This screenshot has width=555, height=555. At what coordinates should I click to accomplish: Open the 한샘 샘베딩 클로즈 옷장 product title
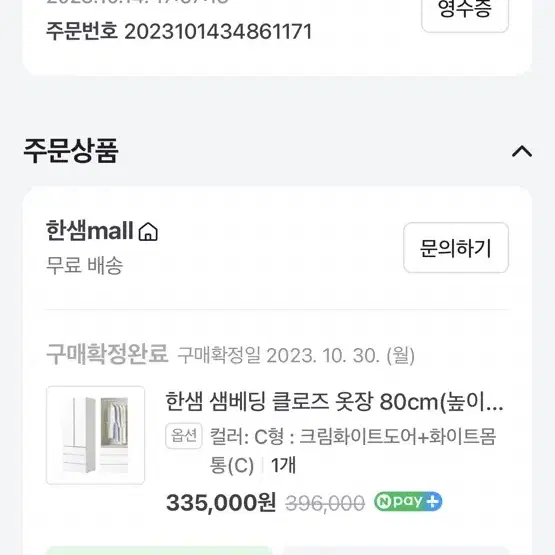pyautogui.click(x=334, y=402)
